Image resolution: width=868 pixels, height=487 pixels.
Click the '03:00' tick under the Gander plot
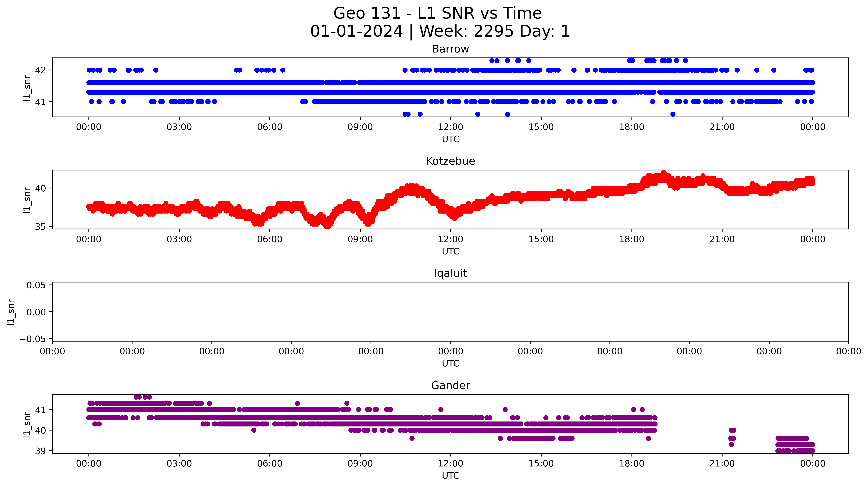[179, 463]
